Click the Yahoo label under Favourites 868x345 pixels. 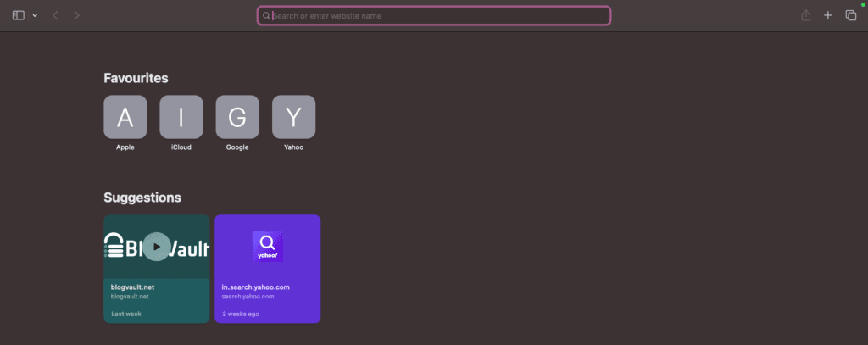[293, 147]
